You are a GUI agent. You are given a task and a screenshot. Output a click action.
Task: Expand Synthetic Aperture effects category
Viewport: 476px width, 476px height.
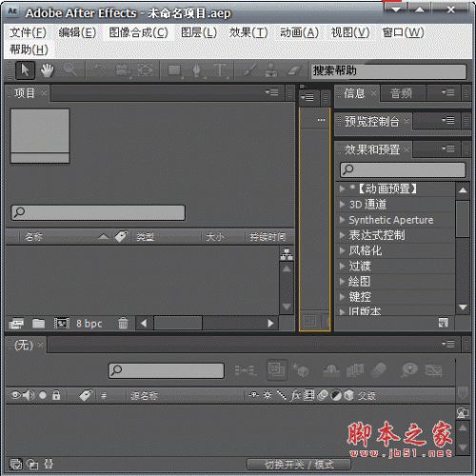tap(342, 220)
